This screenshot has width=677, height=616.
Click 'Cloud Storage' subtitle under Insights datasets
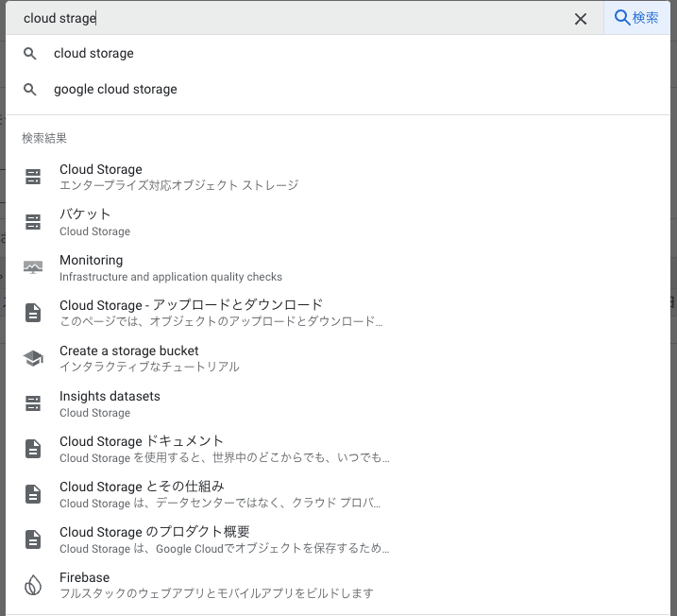(94, 413)
